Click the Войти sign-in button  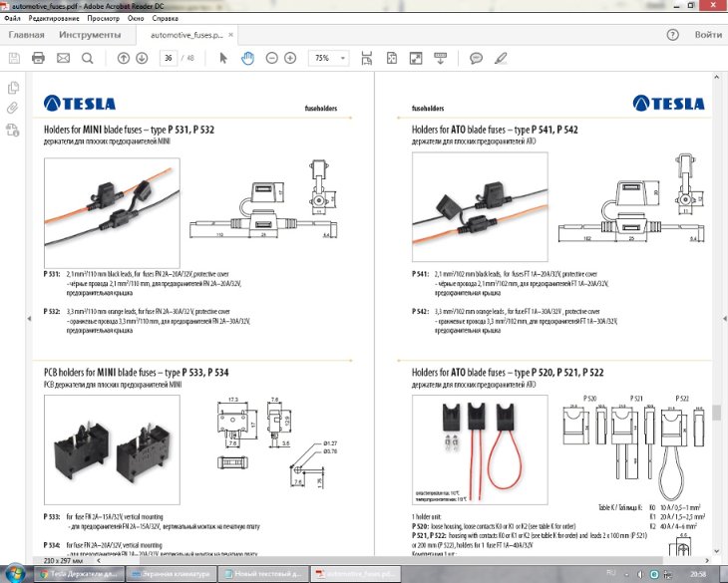click(708, 35)
